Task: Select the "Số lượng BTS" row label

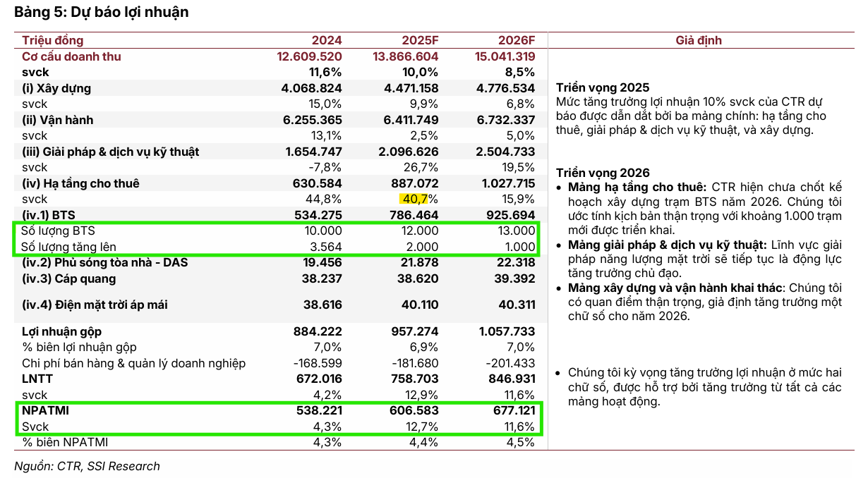Action: (x=57, y=231)
